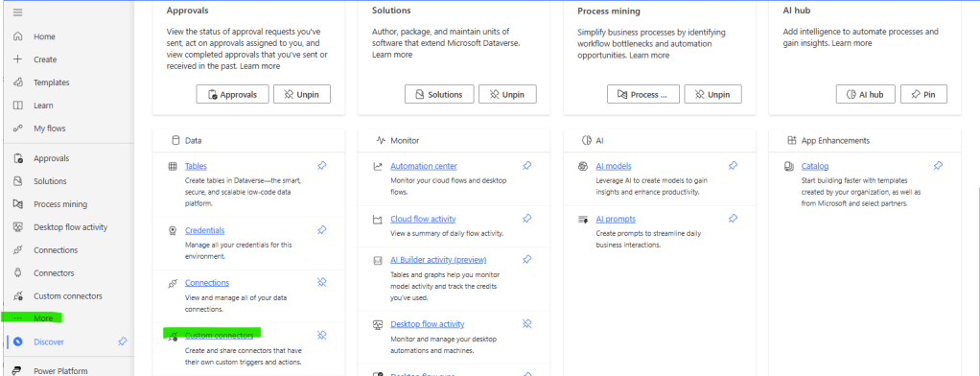Image resolution: width=980 pixels, height=376 pixels.
Task: Click Desktop flow activity sidebar icon
Action: (18, 227)
